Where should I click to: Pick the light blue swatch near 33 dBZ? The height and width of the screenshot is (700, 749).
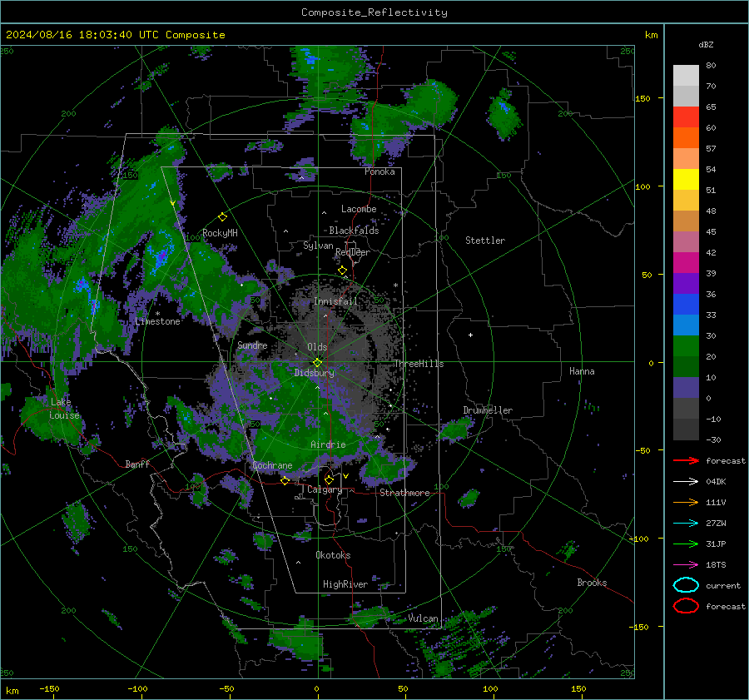[x=686, y=325]
